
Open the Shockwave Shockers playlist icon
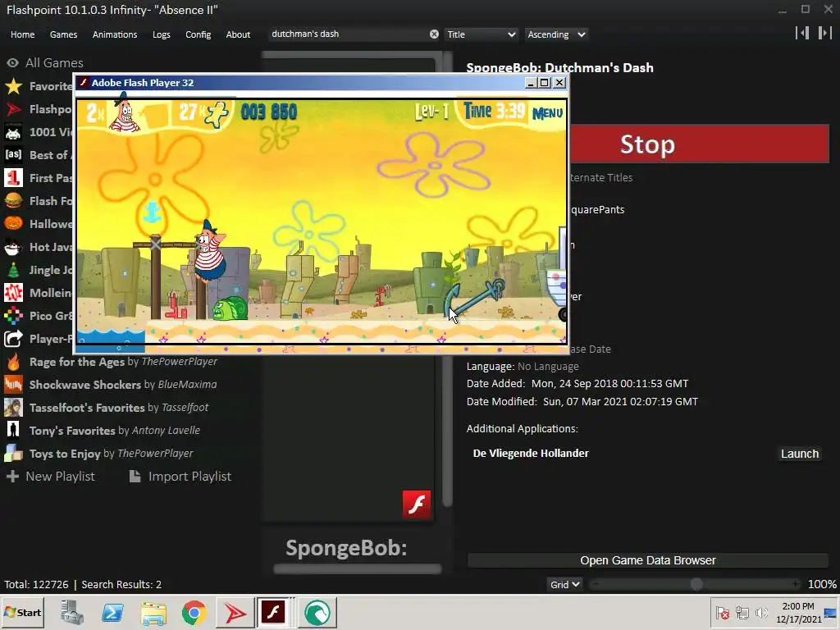coord(13,384)
